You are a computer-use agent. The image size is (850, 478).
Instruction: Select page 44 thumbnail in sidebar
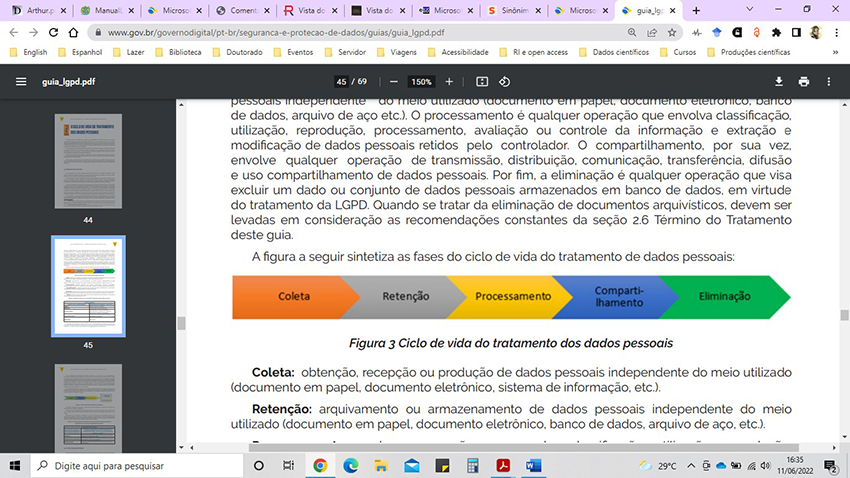tap(87, 160)
